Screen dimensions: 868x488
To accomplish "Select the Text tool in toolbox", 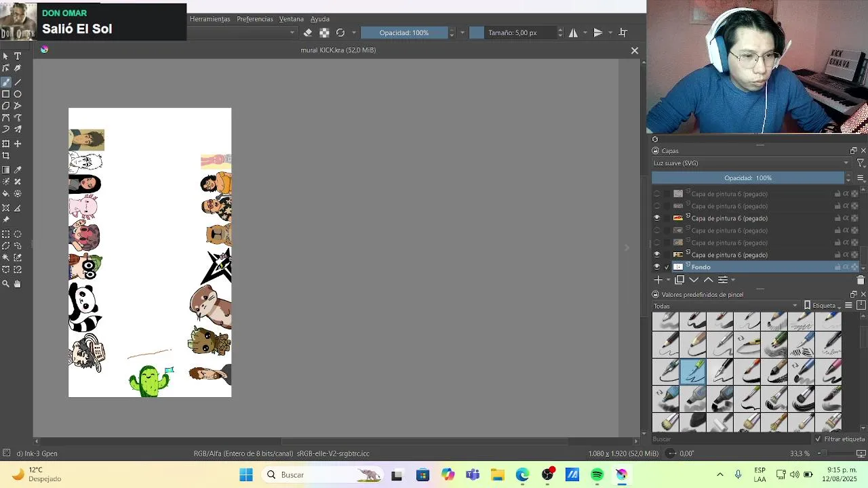I will (x=18, y=56).
